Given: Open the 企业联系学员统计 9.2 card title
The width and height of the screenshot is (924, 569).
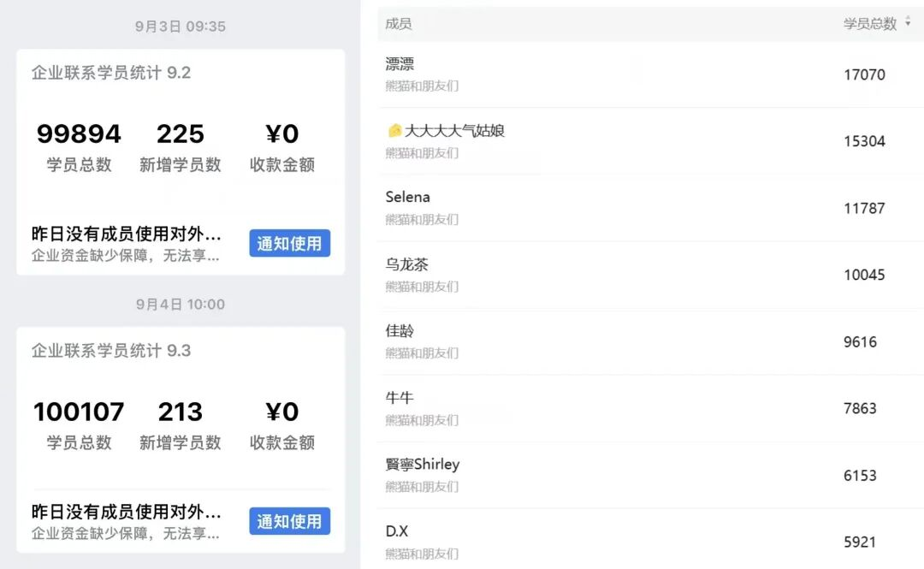Looking at the screenshot, I should click(x=111, y=73).
